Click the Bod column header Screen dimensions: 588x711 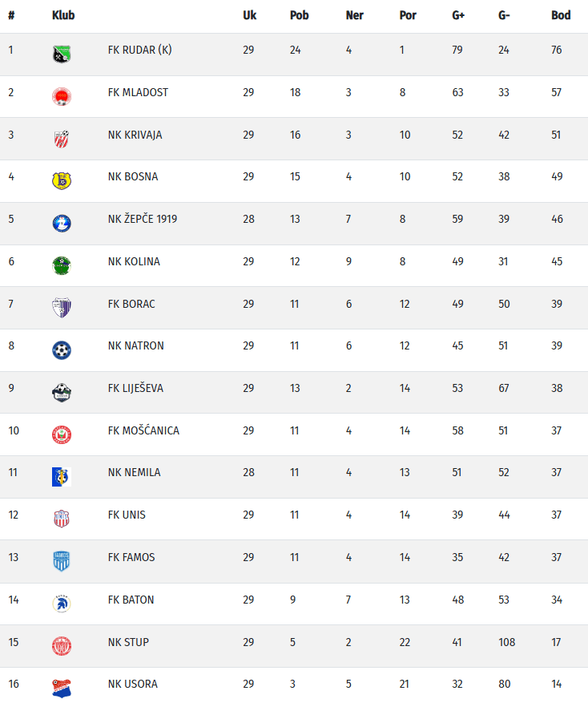(x=561, y=15)
